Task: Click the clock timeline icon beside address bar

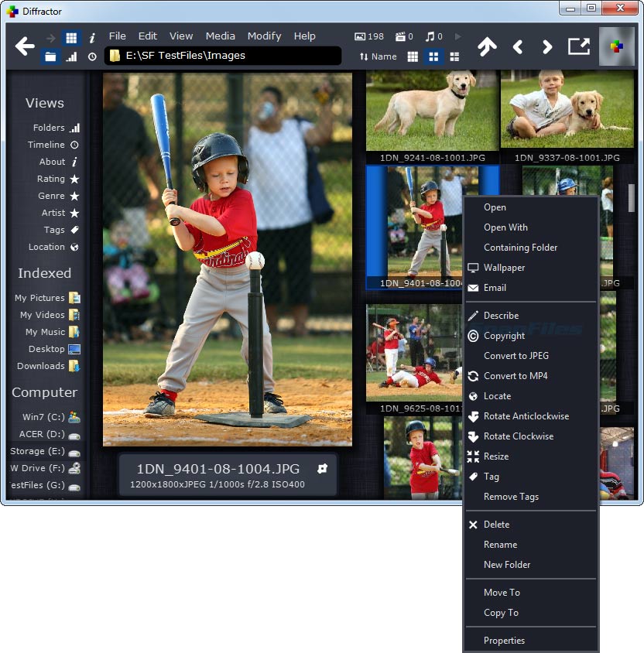Action: click(x=92, y=56)
